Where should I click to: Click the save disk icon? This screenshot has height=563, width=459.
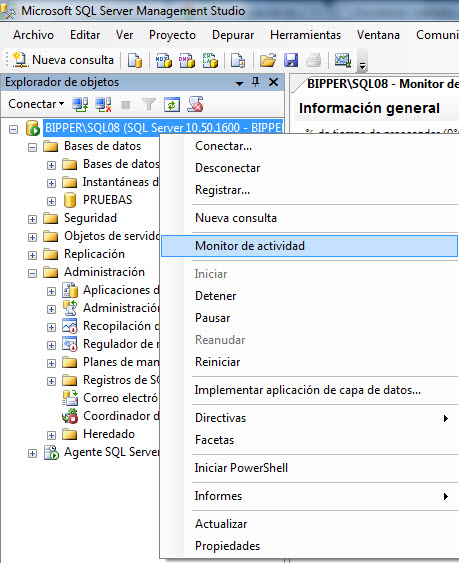click(291, 60)
